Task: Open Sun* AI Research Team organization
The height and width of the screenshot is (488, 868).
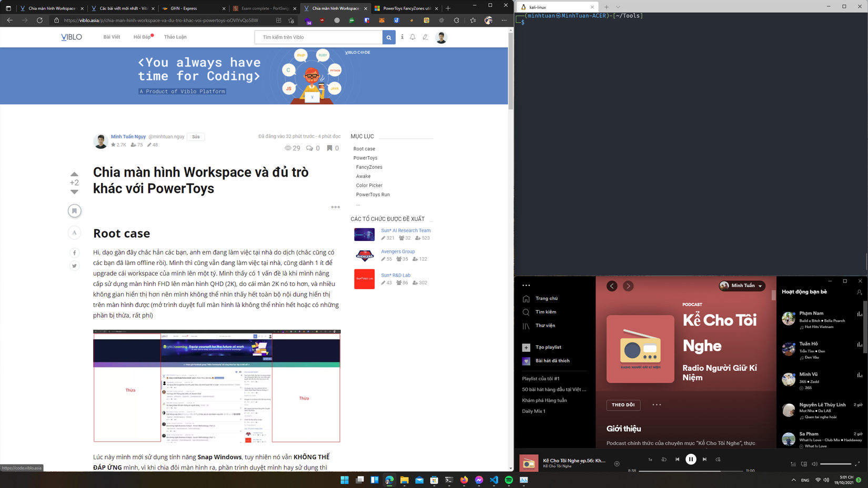Action: [406, 230]
